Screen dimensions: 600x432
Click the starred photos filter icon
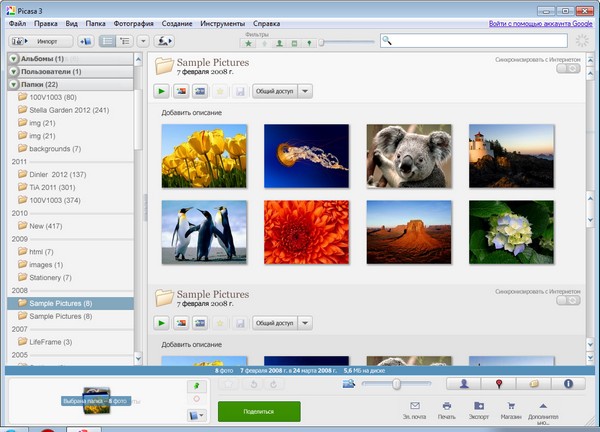click(x=249, y=43)
